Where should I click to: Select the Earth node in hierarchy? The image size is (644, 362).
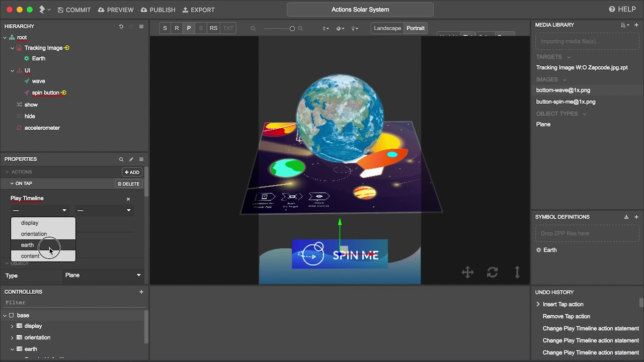[x=39, y=59]
